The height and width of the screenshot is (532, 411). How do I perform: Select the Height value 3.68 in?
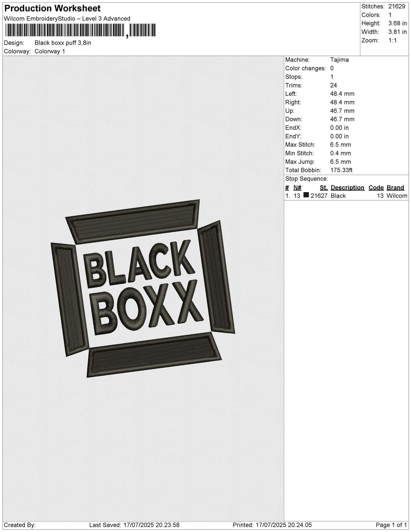point(398,23)
